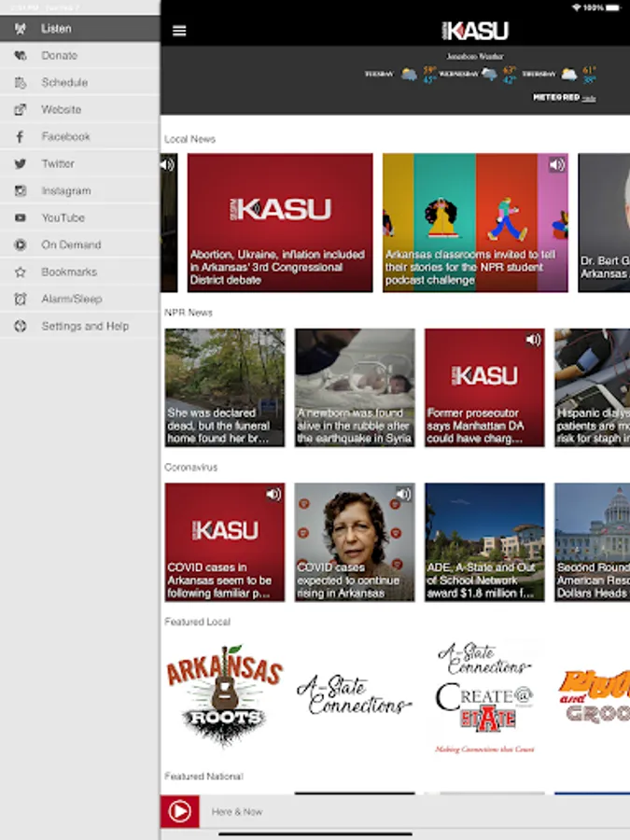Tap speaker icon on COVID cases familiar pattern card
This screenshot has height=840, width=630.
click(x=273, y=494)
